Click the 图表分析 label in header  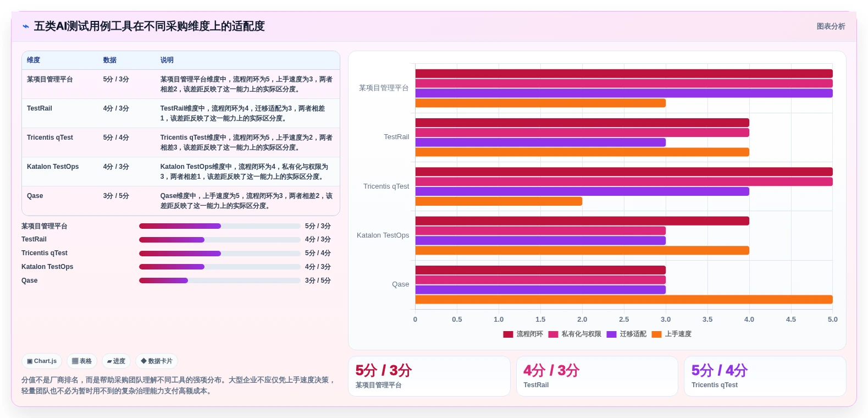coord(831,26)
